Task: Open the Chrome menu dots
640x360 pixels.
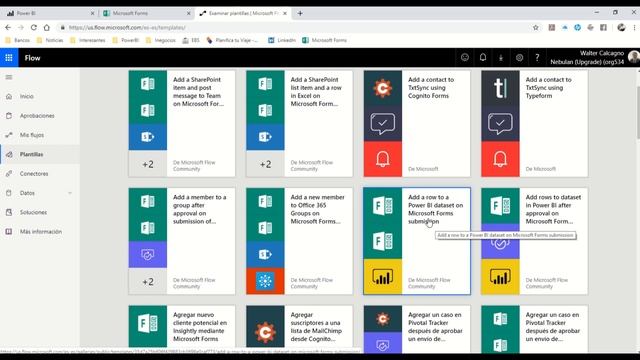Action: pos(634,27)
